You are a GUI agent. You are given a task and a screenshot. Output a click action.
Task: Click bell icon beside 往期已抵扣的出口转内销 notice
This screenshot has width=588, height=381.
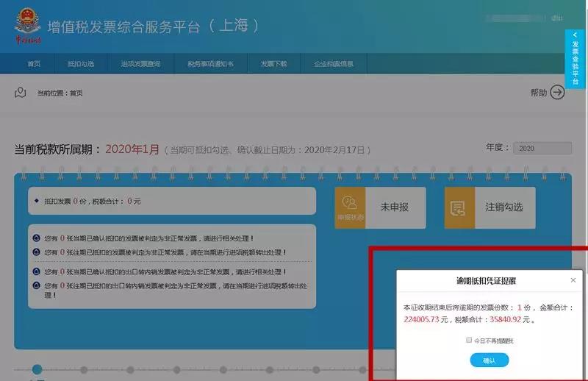pos(36,285)
